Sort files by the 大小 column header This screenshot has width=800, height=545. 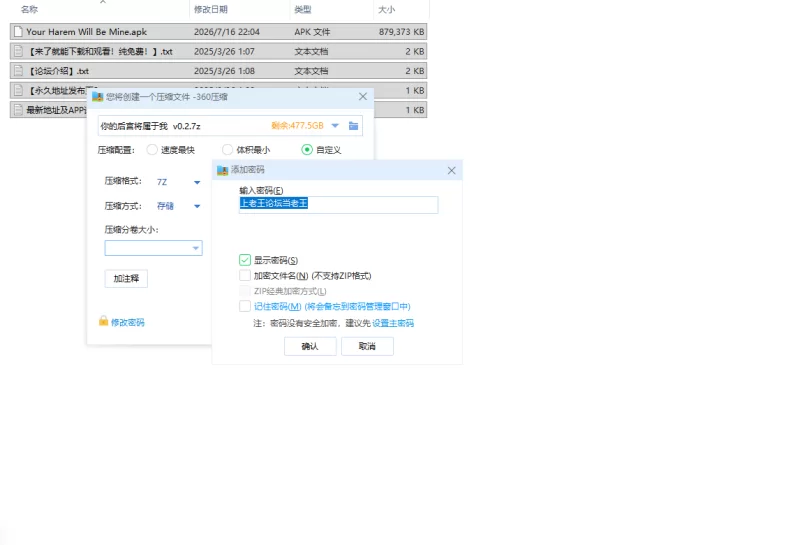click(386, 9)
